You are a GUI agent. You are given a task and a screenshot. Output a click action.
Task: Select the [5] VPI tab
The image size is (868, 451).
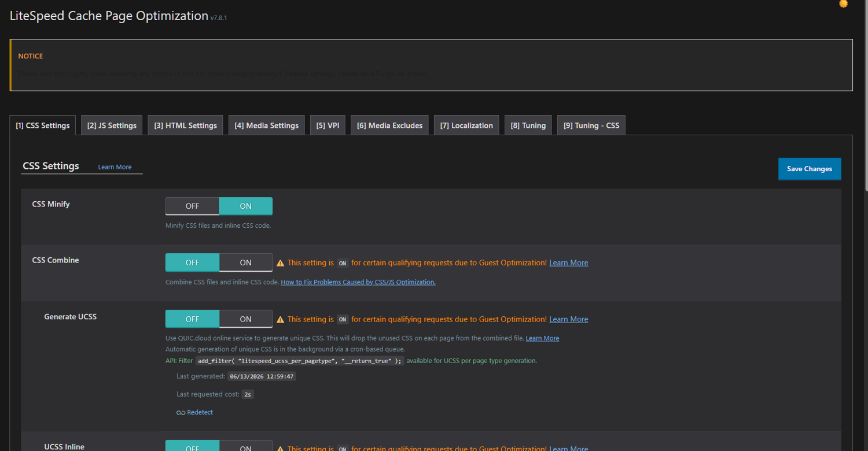pos(328,125)
